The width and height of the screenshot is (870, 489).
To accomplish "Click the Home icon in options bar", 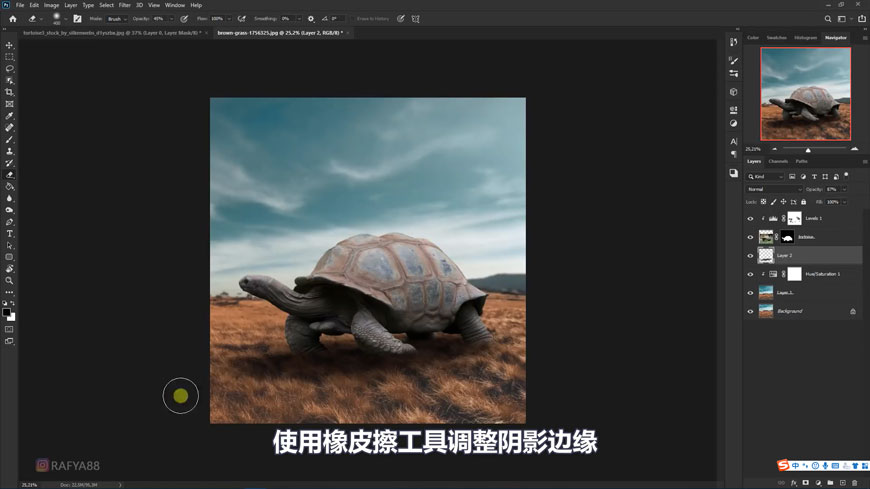I will coord(13,19).
